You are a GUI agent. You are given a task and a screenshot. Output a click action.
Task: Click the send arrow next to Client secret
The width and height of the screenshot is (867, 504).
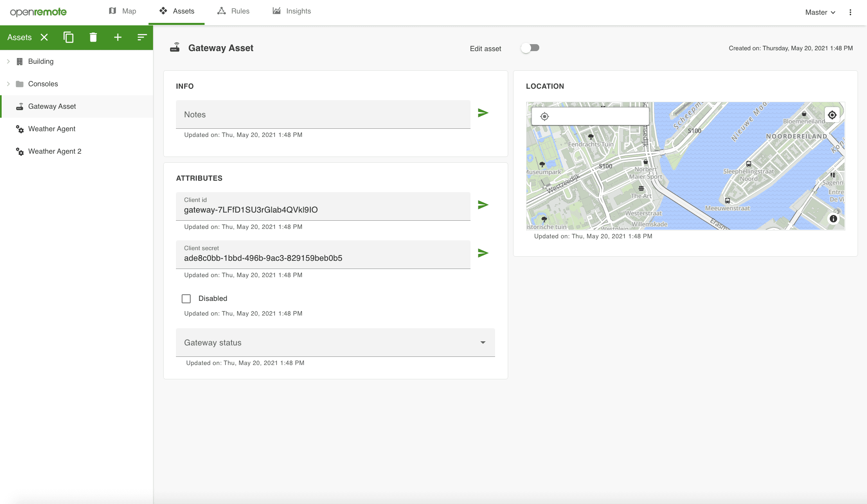483,253
